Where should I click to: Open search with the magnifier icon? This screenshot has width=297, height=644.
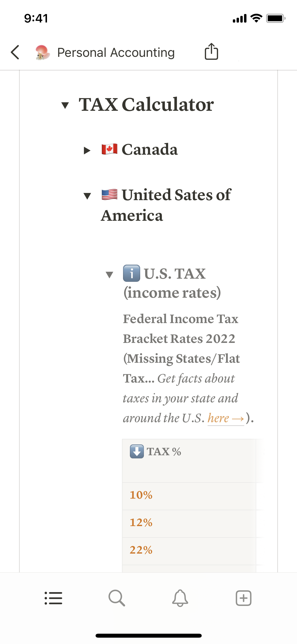117,598
